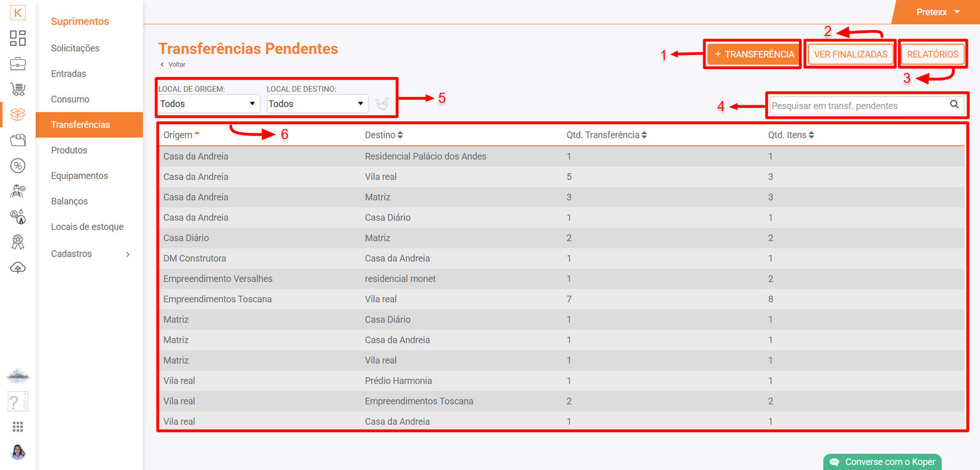Open the dashboard grid icon in sidebar
The height and width of the screenshot is (470, 980).
point(18,38)
